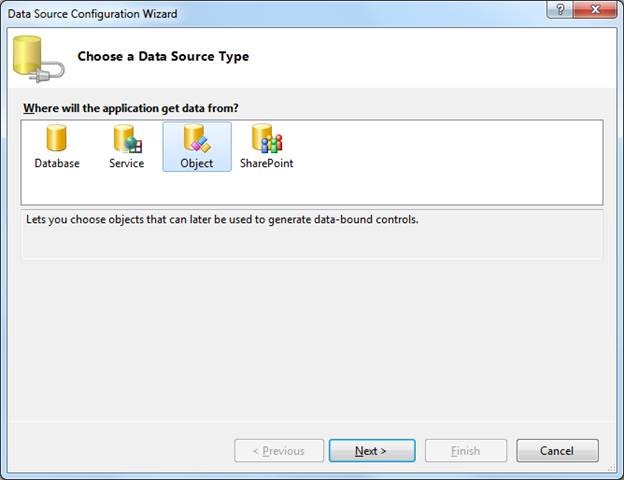
Task: Click the data-bound controls description text
Action: 221,219
